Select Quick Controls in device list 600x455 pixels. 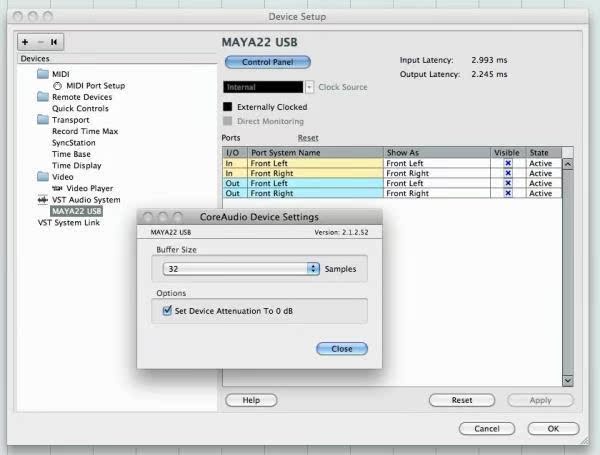pyautogui.click(x=80, y=108)
